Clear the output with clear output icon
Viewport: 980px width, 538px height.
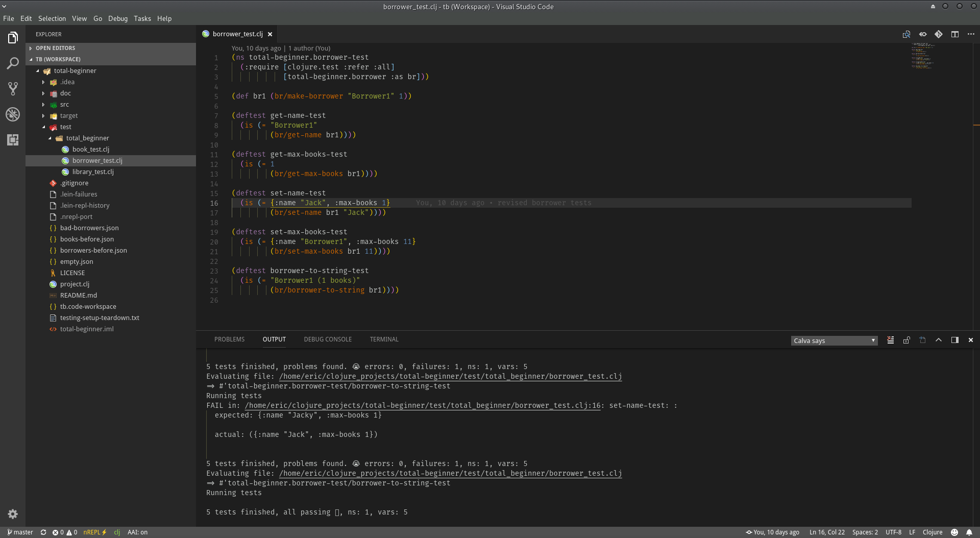click(x=890, y=340)
